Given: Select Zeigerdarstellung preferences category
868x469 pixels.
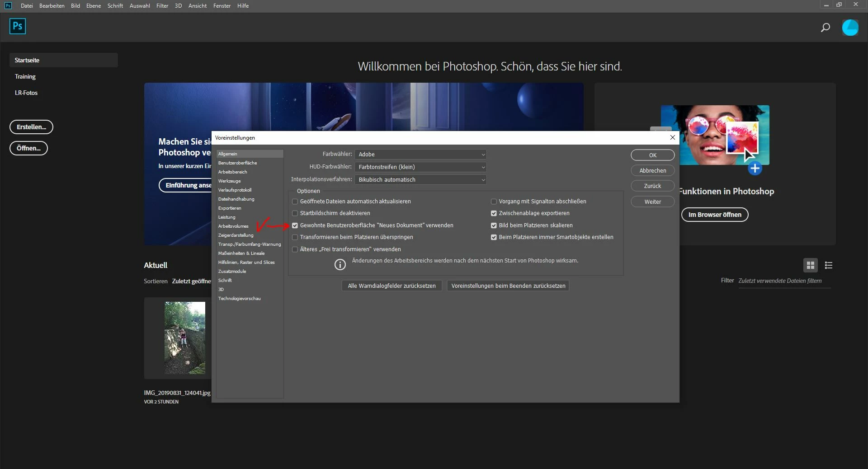Looking at the screenshot, I should point(250,235).
